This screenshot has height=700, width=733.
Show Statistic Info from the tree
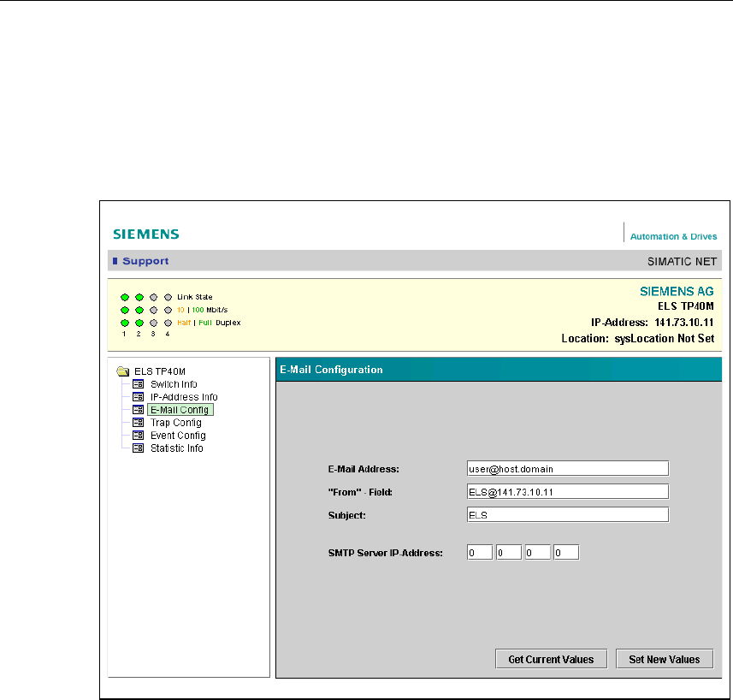[177, 448]
